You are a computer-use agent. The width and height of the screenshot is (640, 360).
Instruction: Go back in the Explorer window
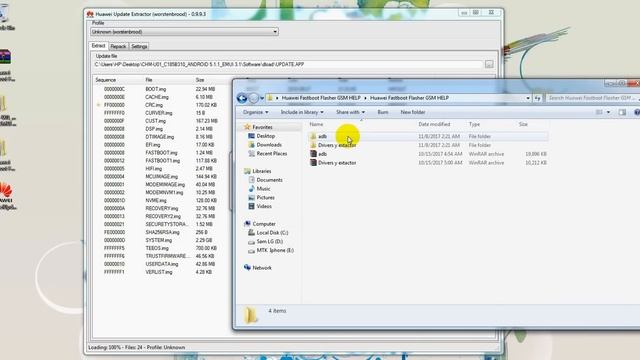(x=242, y=98)
